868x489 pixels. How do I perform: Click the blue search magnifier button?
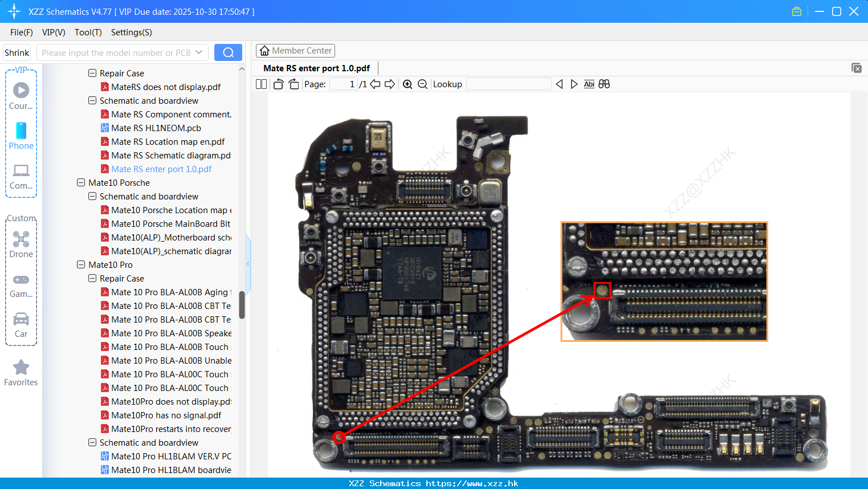[228, 52]
